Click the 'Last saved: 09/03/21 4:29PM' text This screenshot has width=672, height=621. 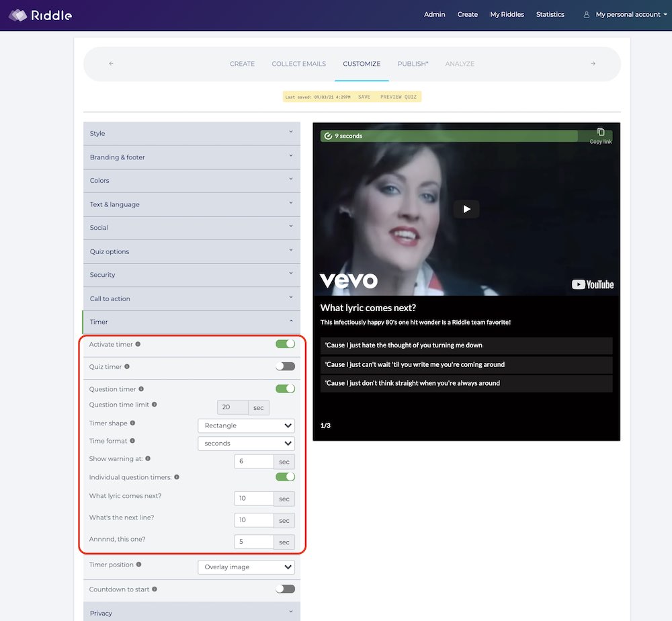pos(318,97)
